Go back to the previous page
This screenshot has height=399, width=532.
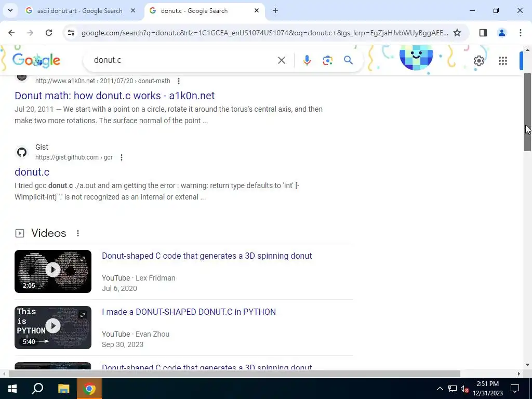[11, 33]
